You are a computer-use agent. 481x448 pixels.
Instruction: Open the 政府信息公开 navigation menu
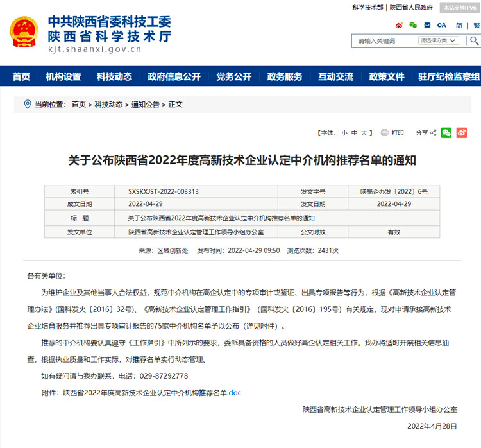coord(174,76)
